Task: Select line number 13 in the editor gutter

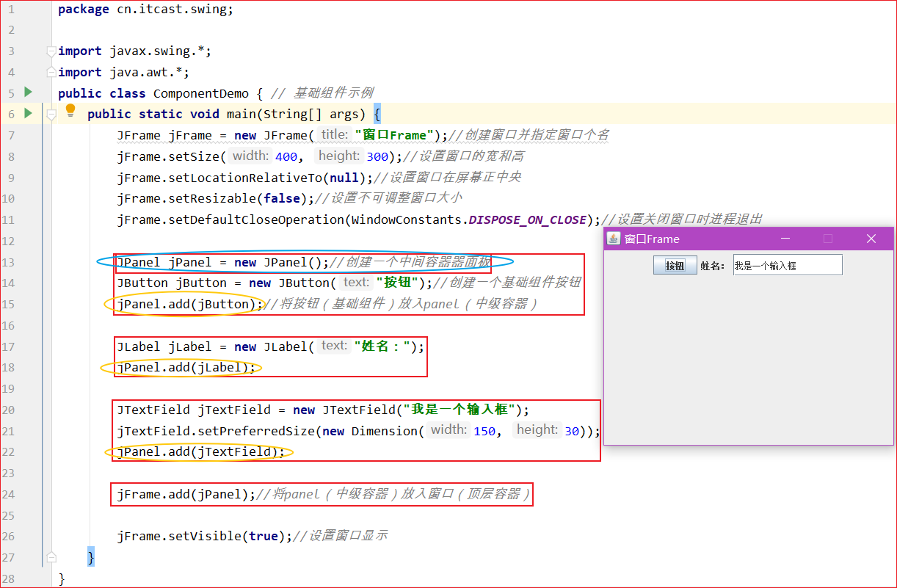Action: click(12, 262)
